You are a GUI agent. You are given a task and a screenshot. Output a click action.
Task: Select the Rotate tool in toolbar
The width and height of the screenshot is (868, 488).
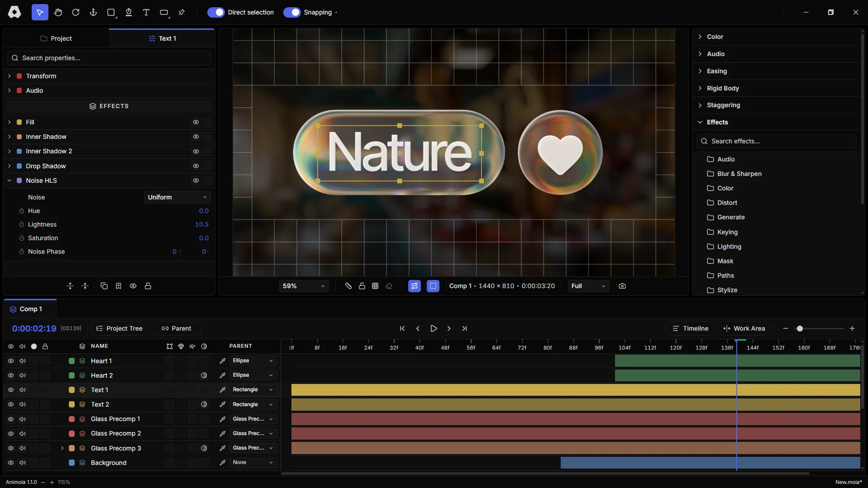pyautogui.click(x=76, y=12)
